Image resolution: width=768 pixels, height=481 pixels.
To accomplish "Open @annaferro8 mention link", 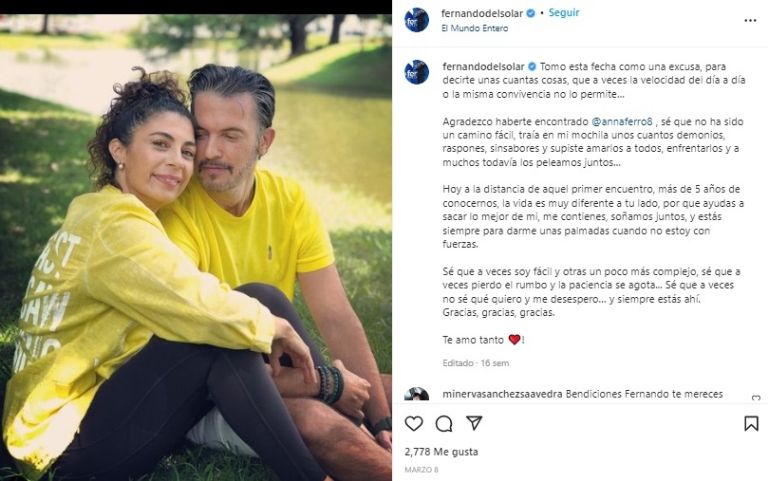I will 622,121.
